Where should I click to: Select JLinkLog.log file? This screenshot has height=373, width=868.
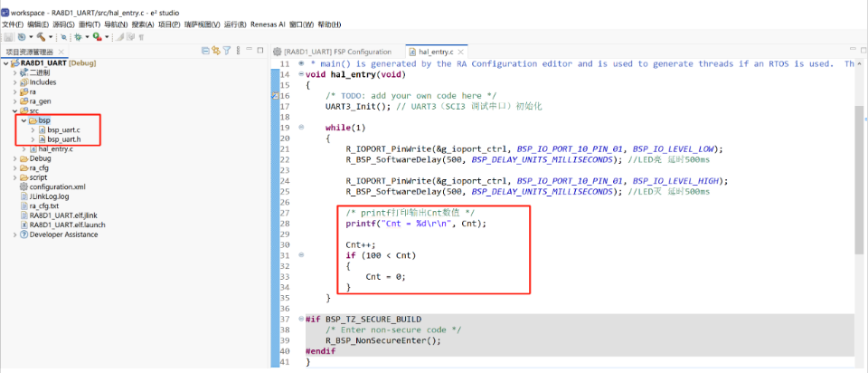click(49, 196)
